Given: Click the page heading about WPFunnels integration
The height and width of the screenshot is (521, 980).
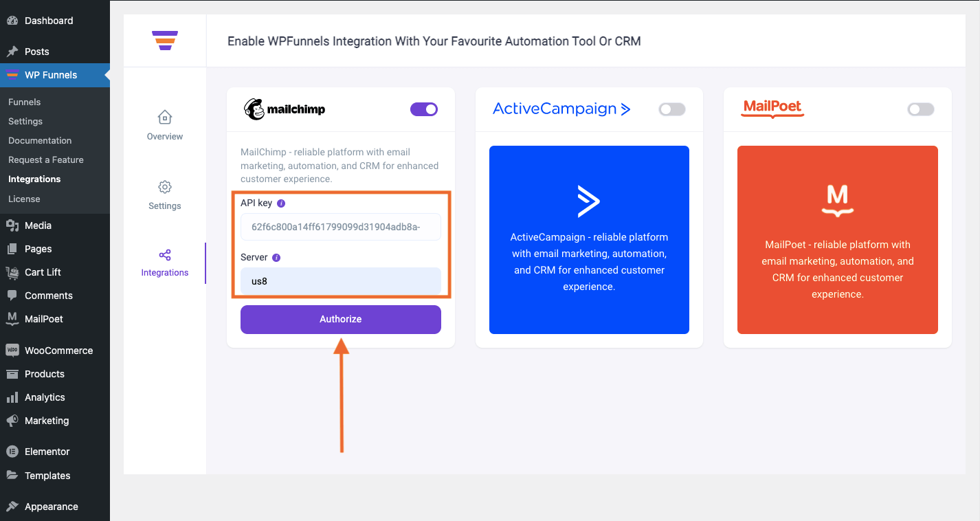Looking at the screenshot, I should 434,41.
